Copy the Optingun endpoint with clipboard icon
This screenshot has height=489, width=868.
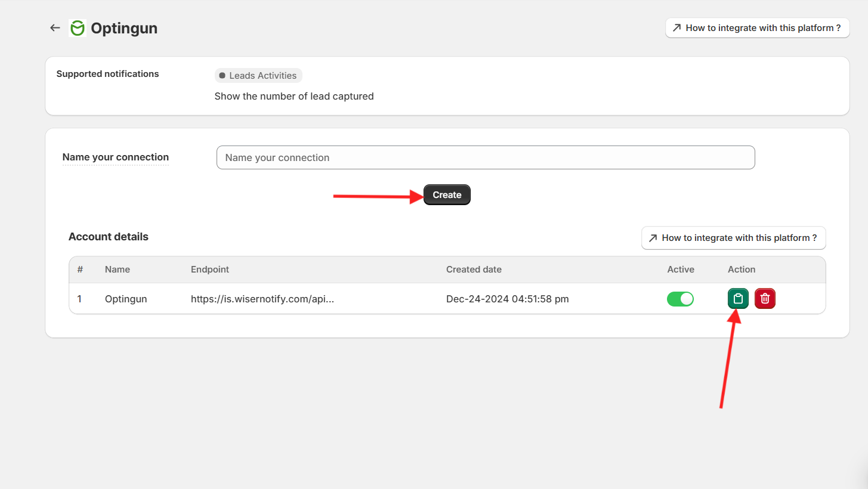(738, 299)
